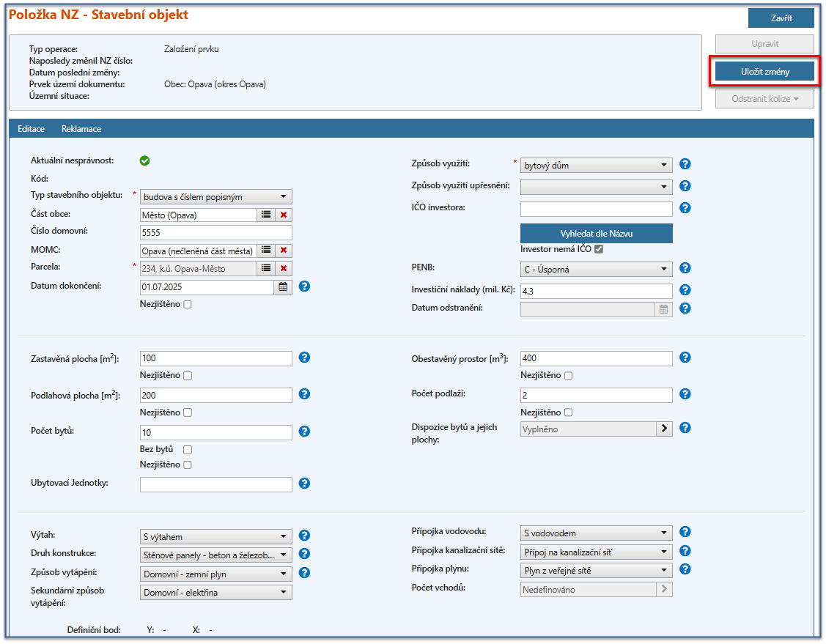The width and height of the screenshot is (826, 644).
Task: Open help icon beside Počet bytů
Action: (x=305, y=432)
